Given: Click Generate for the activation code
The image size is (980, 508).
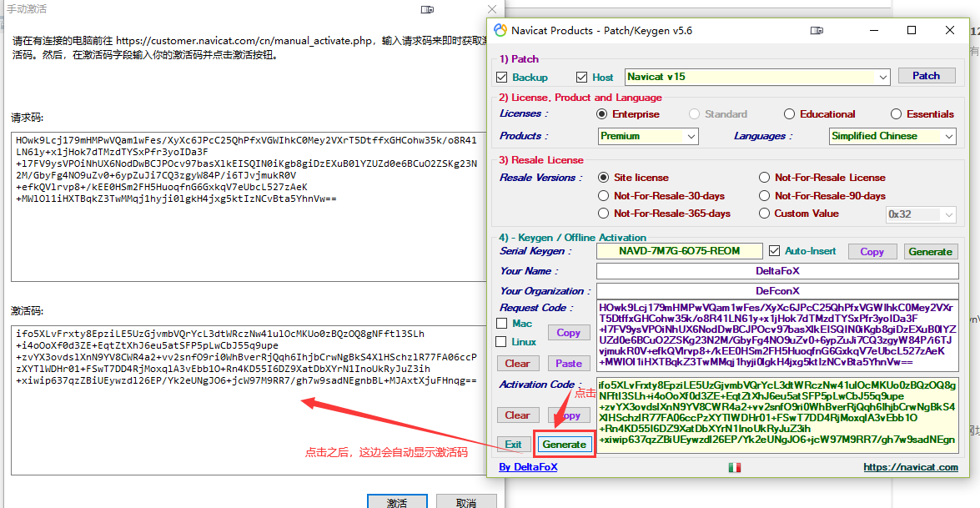Looking at the screenshot, I should coord(565,445).
